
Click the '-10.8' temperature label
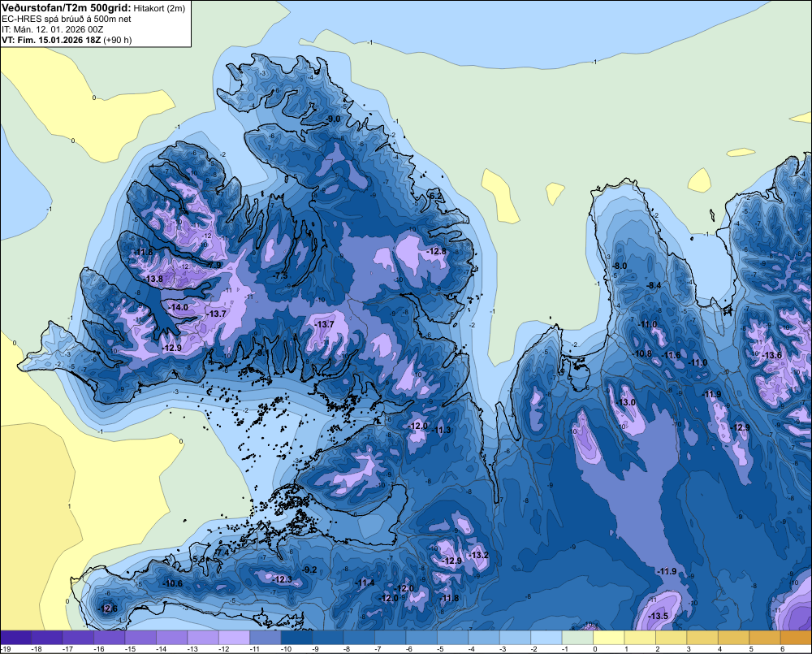point(642,353)
